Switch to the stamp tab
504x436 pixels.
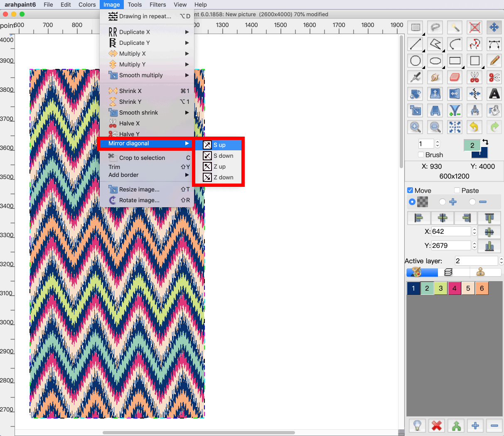click(x=481, y=272)
